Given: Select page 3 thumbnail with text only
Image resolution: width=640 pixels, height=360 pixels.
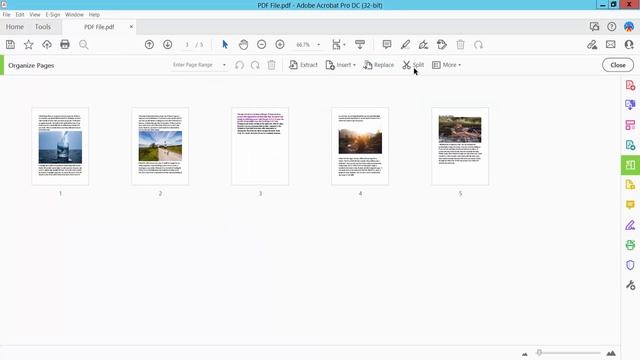Looking at the screenshot, I should [x=260, y=146].
